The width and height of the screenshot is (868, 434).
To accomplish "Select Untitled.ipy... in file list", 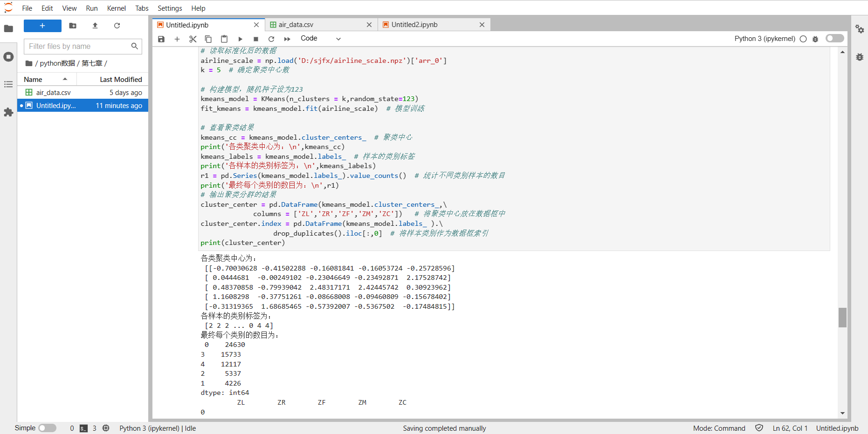I will tap(83, 106).
